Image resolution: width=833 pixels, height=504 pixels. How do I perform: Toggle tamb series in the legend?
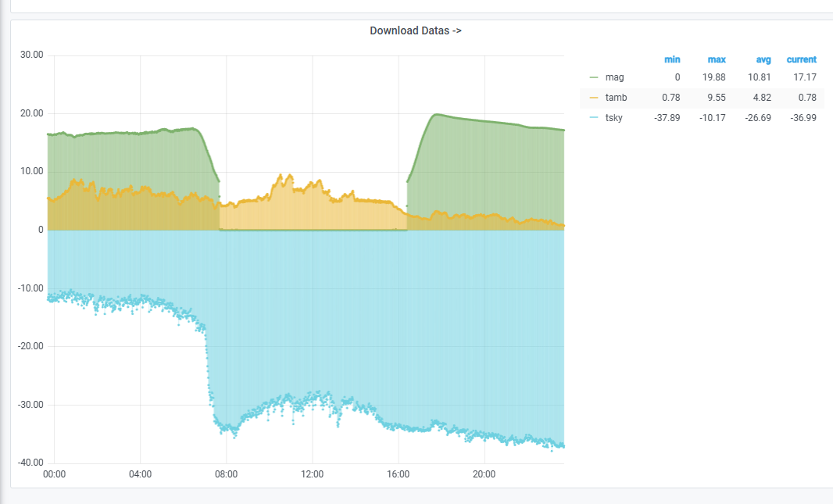[x=616, y=98]
